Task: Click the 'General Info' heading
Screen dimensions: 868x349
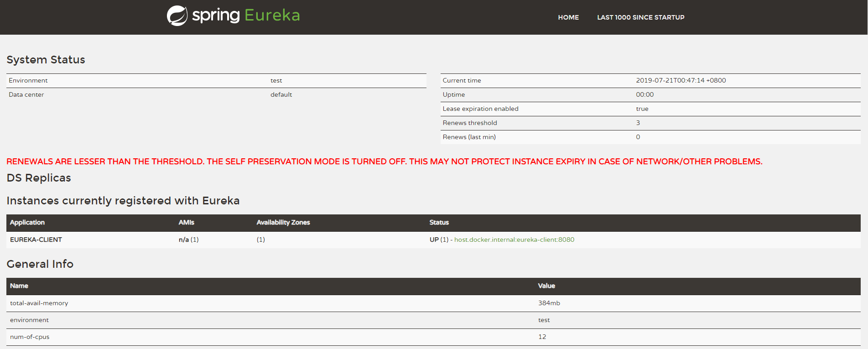Action: tap(40, 264)
